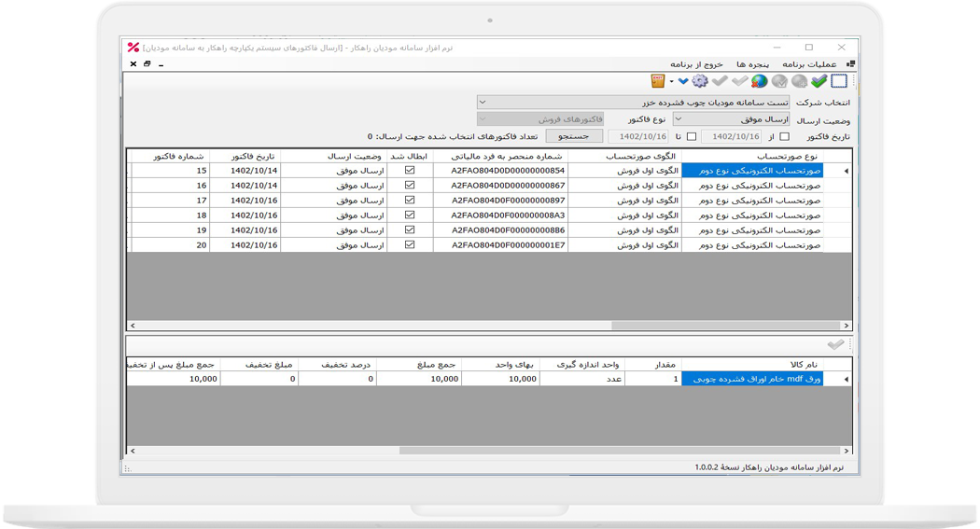This screenshot has width=980, height=529.
Task: Open the small black arrow dropdown in the toolbar
Action: 672,81
